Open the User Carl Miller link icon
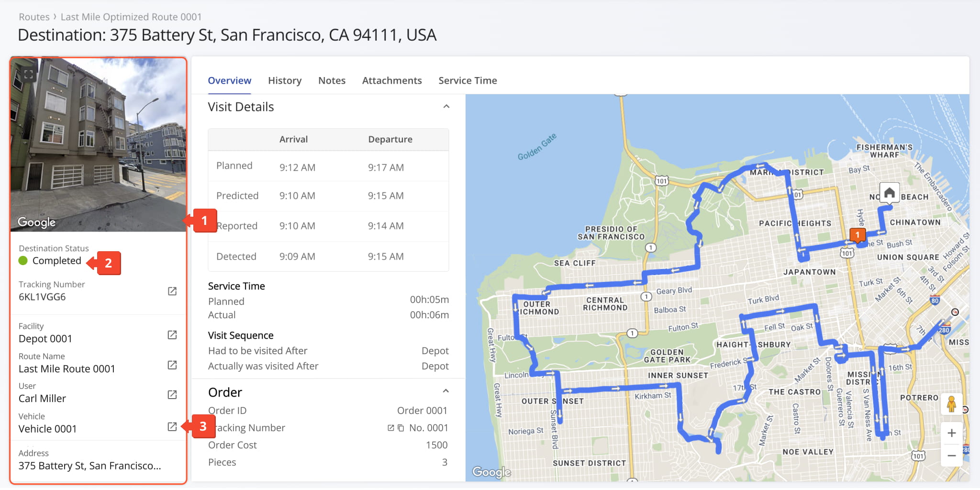980x490 pixels. click(172, 395)
